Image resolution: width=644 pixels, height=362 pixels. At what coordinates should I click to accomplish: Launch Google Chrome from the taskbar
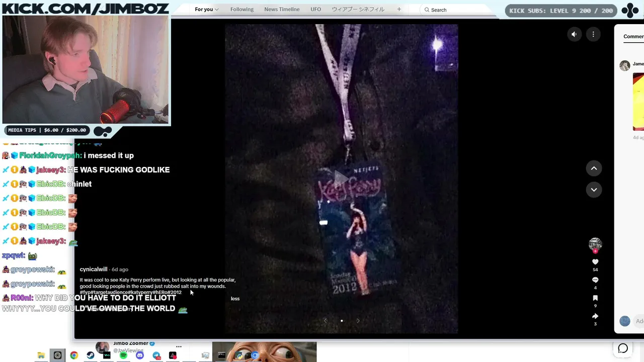(74, 355)
